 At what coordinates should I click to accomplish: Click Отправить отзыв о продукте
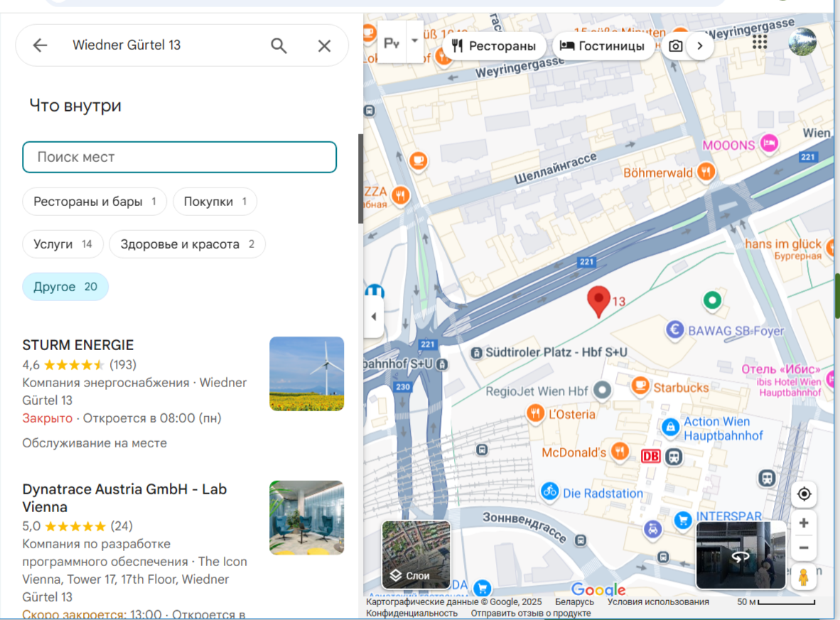(531, 614)
